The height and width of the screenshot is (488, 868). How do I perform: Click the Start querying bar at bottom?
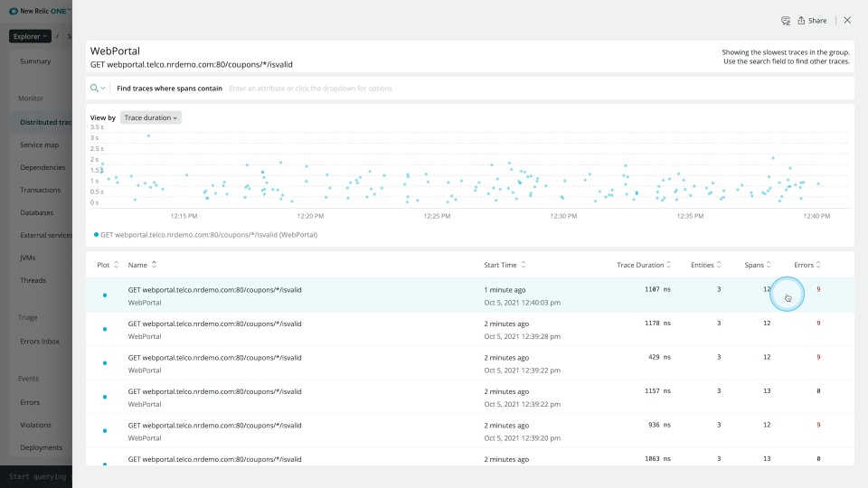[36, 476]
